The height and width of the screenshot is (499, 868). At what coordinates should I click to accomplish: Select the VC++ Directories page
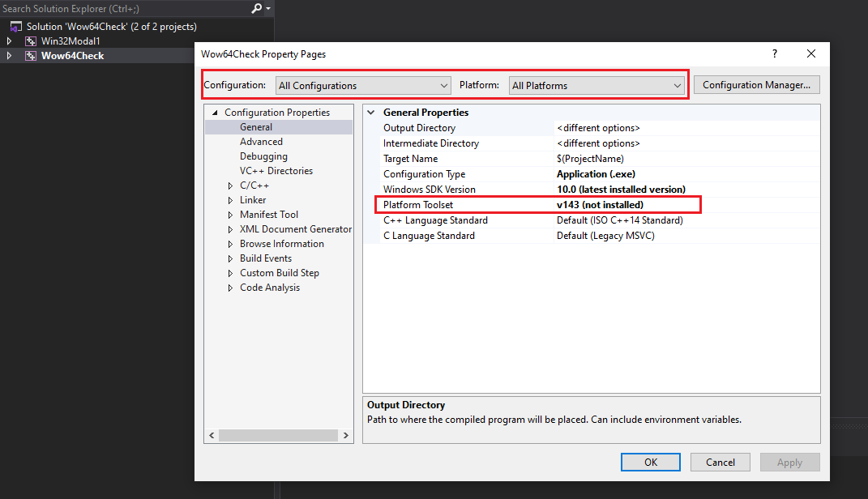pyautogui.click(x=276, y=171)
